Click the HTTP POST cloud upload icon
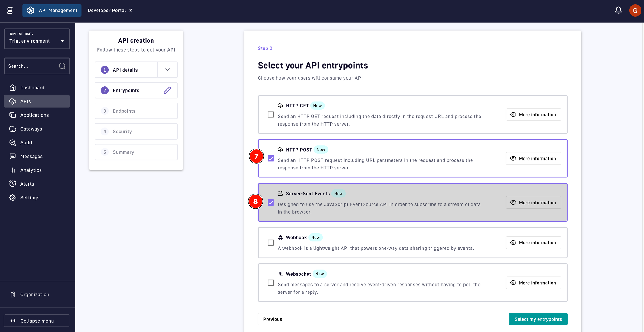 pyautogui.click(x=280, y=149)
